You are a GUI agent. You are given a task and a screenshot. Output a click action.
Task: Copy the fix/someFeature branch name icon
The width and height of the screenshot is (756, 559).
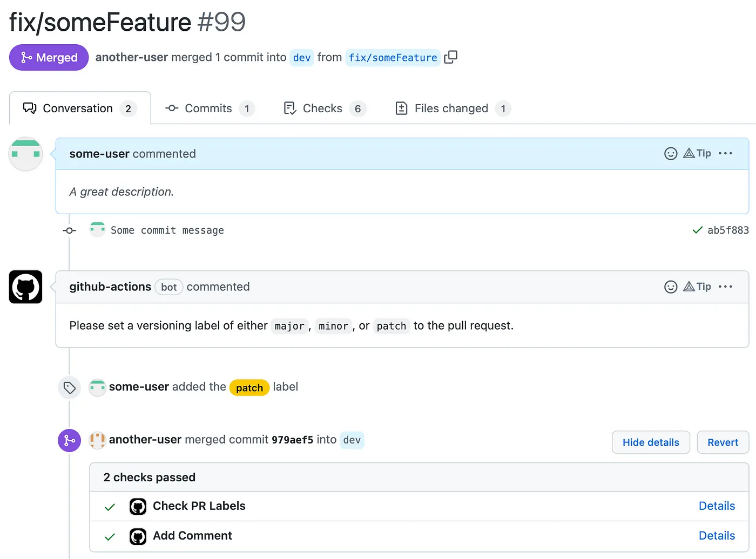[450, 57]
